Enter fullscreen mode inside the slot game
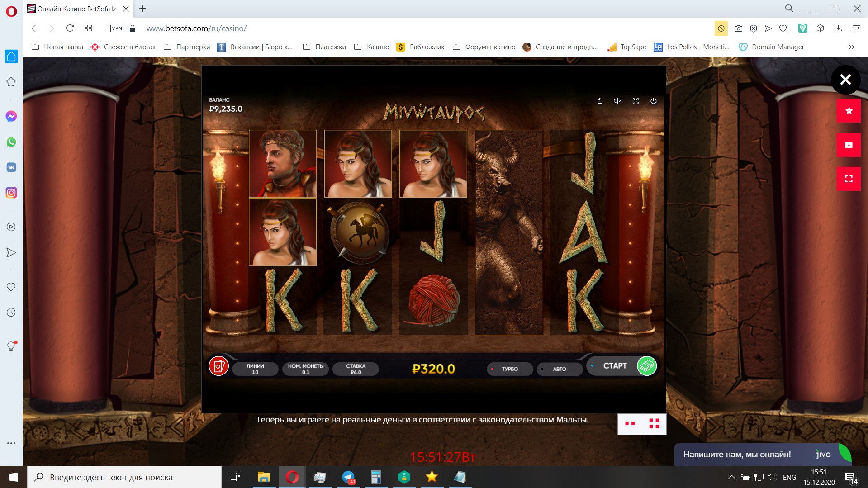This screenshot has width=868, height=488. click(x=636, y=101)
